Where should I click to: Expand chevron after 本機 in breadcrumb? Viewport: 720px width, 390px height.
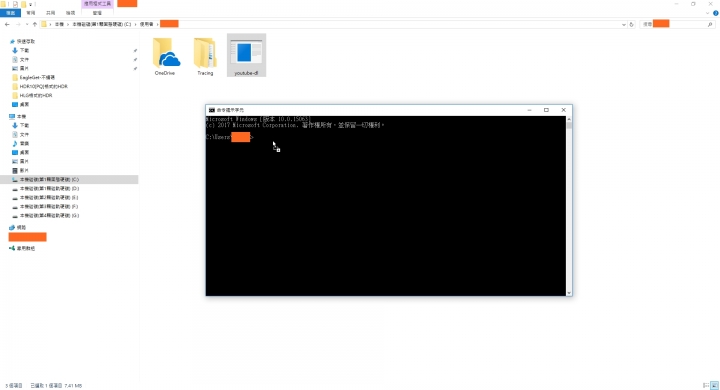[x=68, y=24]
